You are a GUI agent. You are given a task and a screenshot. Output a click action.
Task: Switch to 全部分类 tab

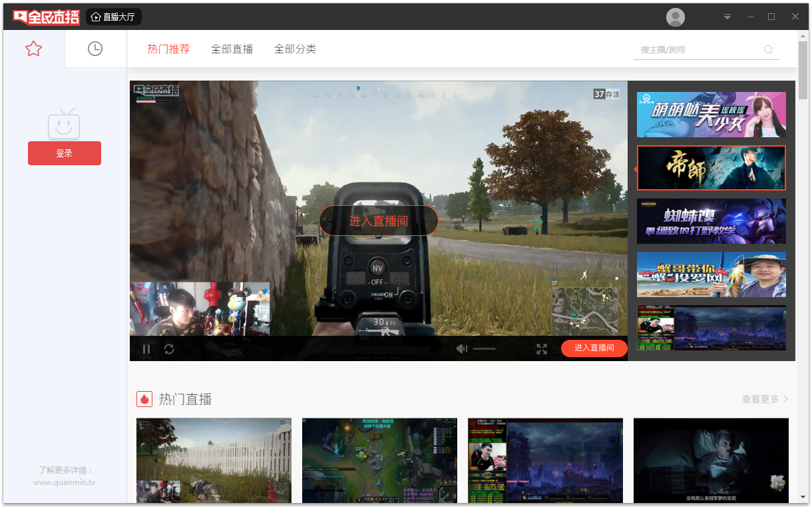click(295, 49)
